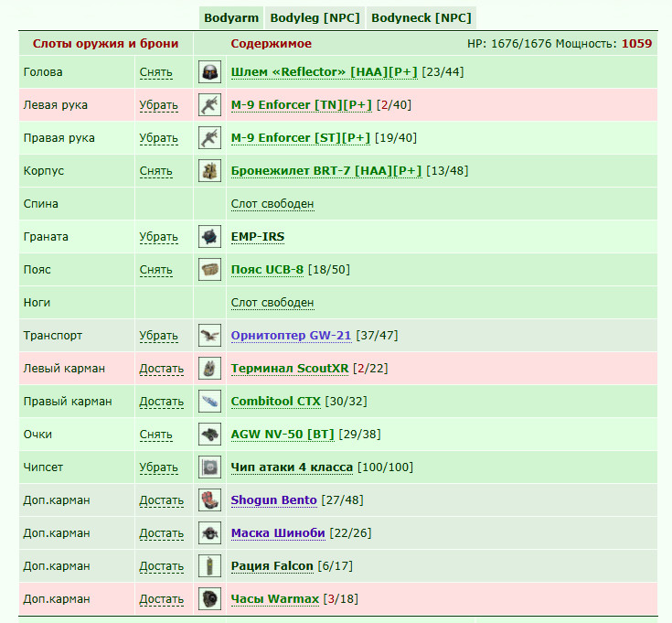The image size is (672, 623).
Task: Click the Combitool CTX icon
Action: click(x=209, y=402)
